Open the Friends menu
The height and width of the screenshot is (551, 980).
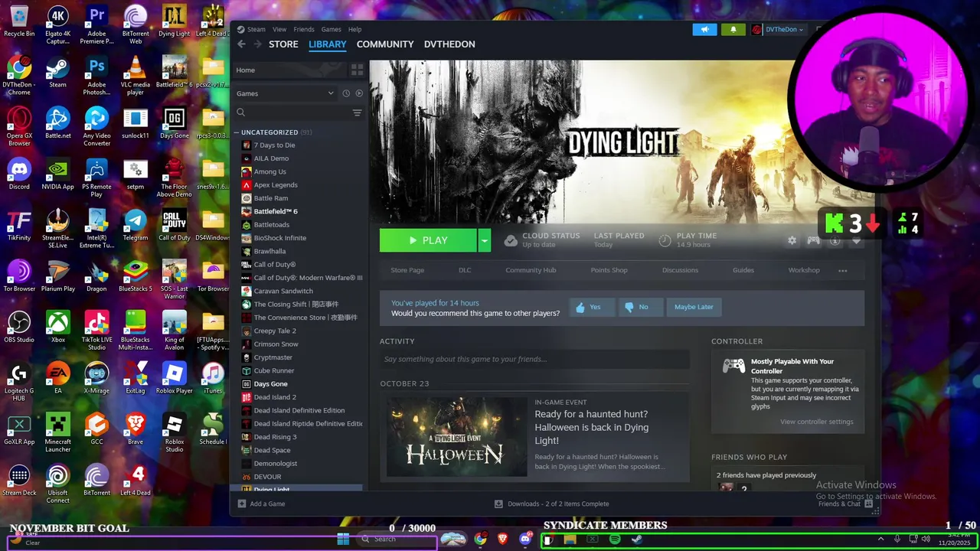pyautogui.click(x=304, y=30)
